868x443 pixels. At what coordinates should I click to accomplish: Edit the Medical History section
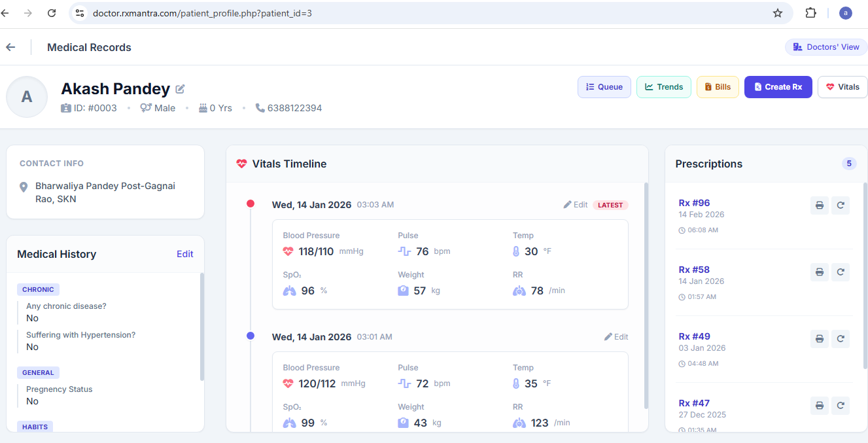[x=184, y=254]
